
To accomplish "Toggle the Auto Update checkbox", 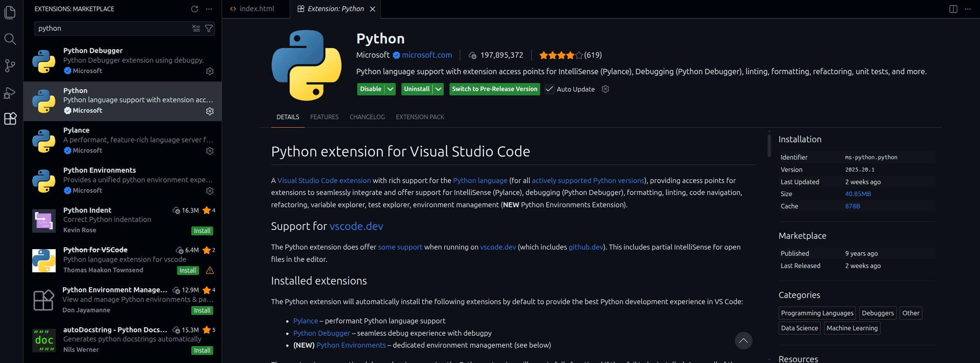I will 550,89.
